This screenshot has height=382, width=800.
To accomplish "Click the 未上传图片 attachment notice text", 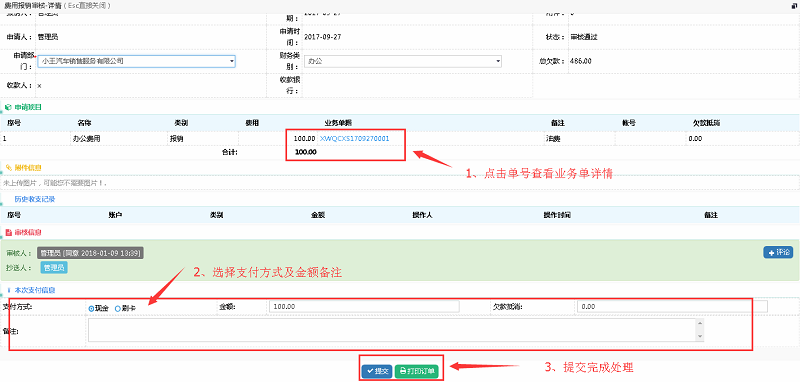I will 56,183.
